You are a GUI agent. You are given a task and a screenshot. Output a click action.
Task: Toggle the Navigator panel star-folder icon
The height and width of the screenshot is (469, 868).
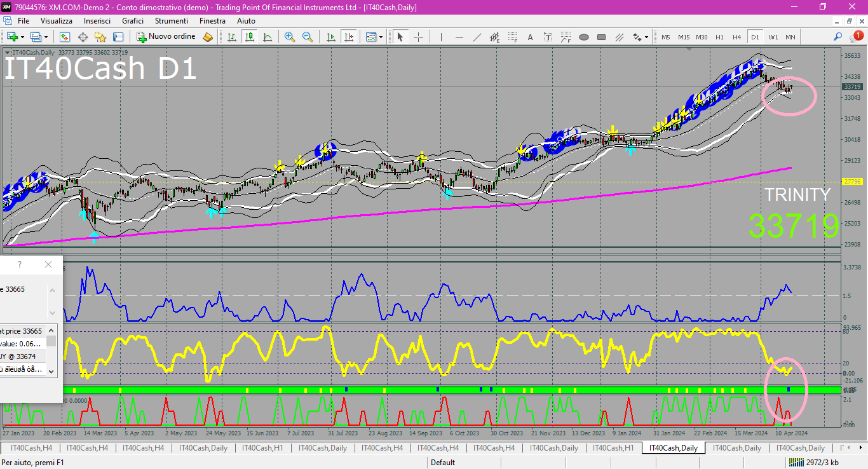point(100,37)
